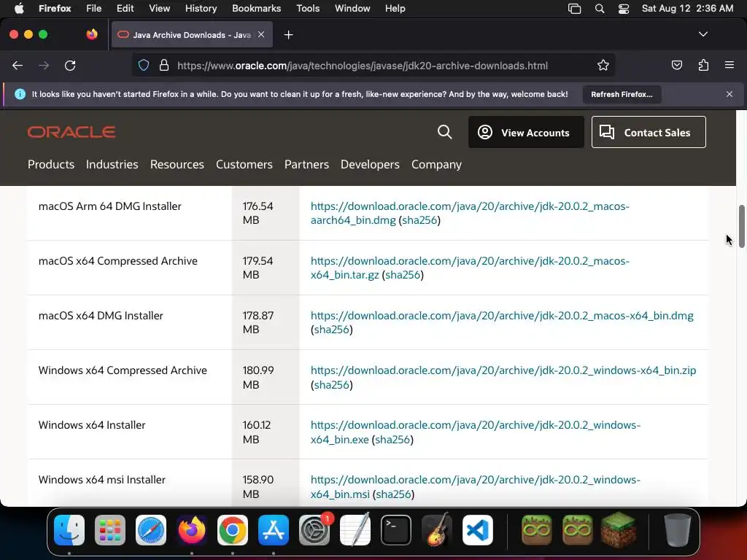
Task: Click the Contact Sales button
Action: click(x=649, y=132)
